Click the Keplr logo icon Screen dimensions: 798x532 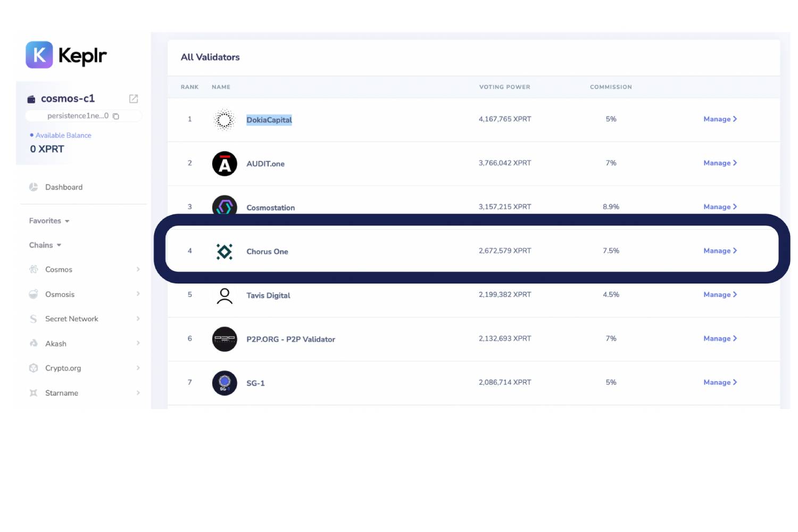(x=39, y=55)
